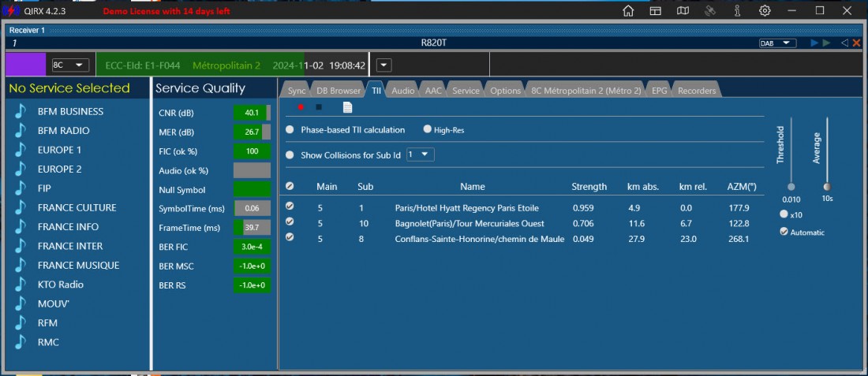The height and width of the screenshot is (376, 868).
Task: Open the home view icon
Action: (628, 10)
